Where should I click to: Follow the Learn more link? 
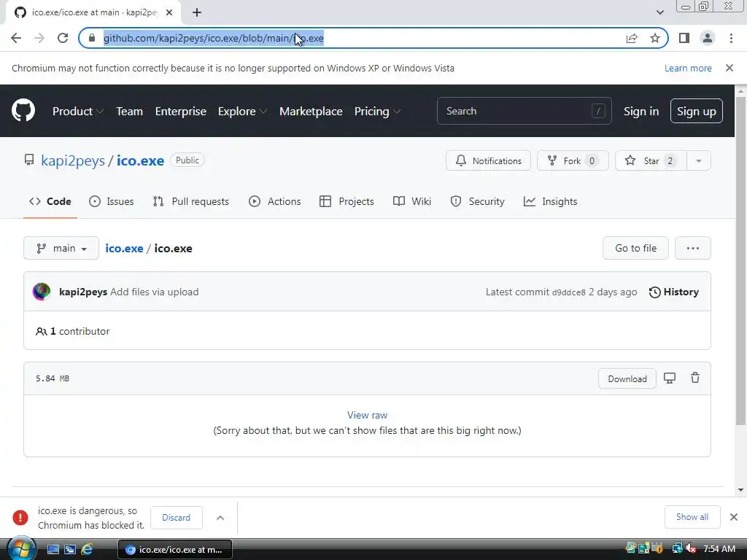click(x=688, y=68)
